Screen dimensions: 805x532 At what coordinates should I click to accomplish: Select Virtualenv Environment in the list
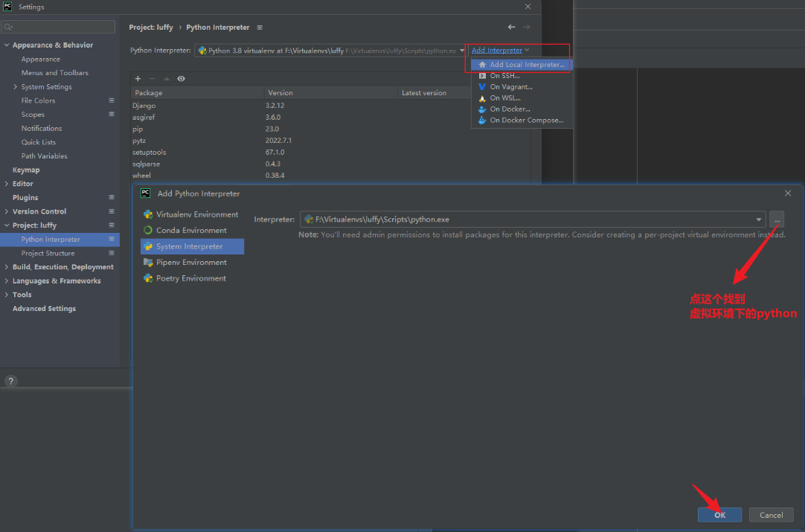coord(192,214)
